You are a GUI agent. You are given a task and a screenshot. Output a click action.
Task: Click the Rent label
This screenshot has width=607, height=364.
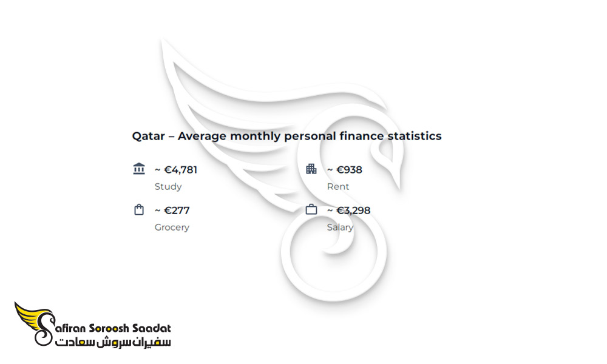coord(338,186)
